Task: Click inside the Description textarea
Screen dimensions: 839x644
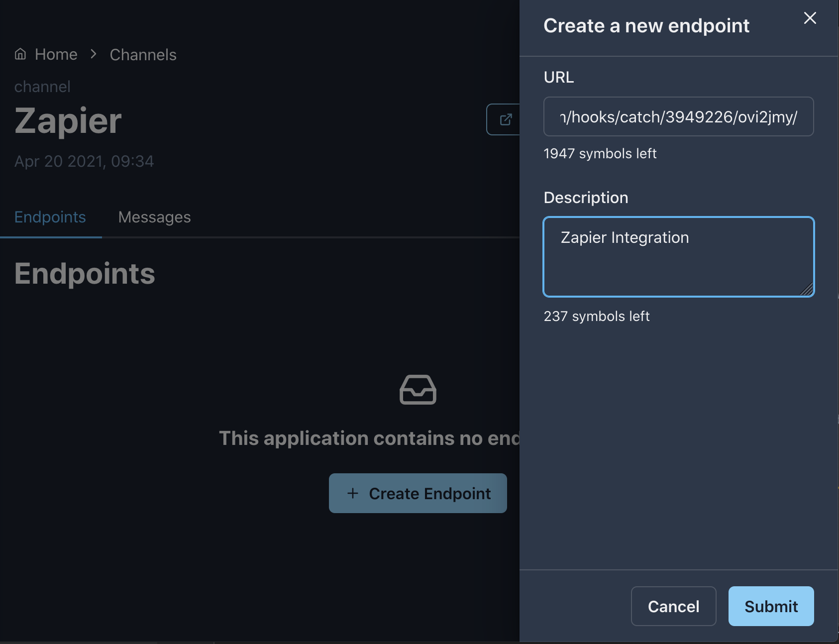Action: click(678, 257)
